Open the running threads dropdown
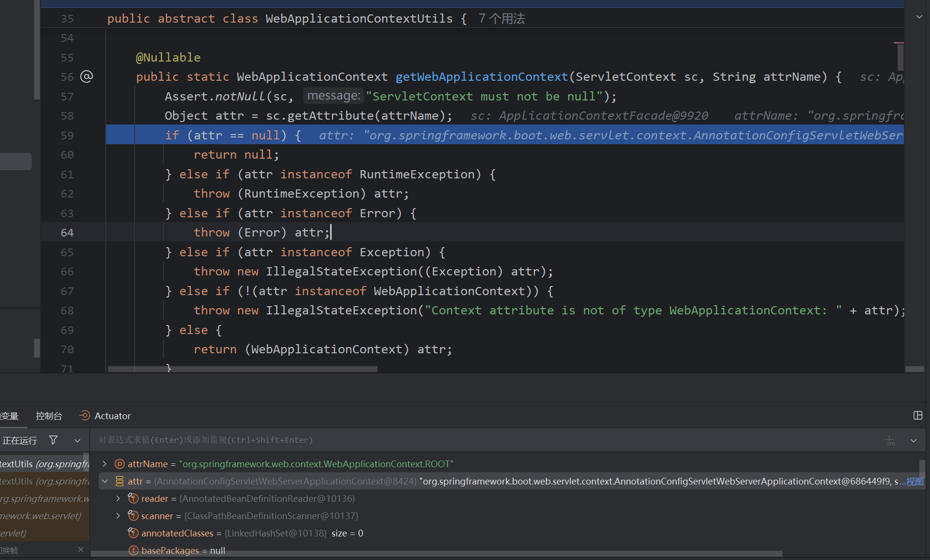This screenshot has height=560, width=930. click(77, 440)
